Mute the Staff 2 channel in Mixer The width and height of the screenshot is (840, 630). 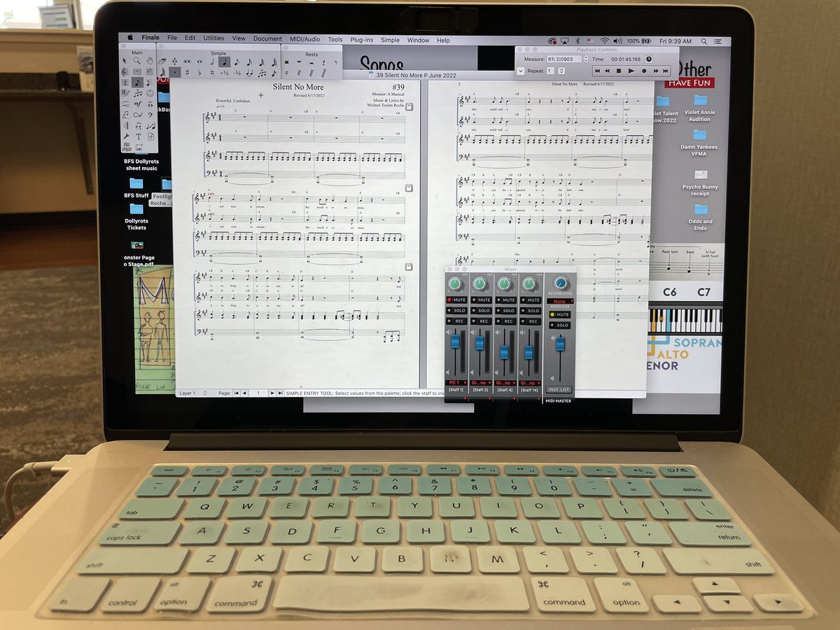[482, 300]
